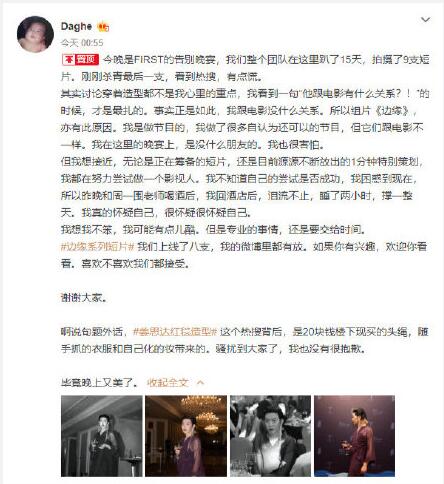Open the Daghe username link
The width and height of the screenshot is (444, 484).
tap(76, 26)
